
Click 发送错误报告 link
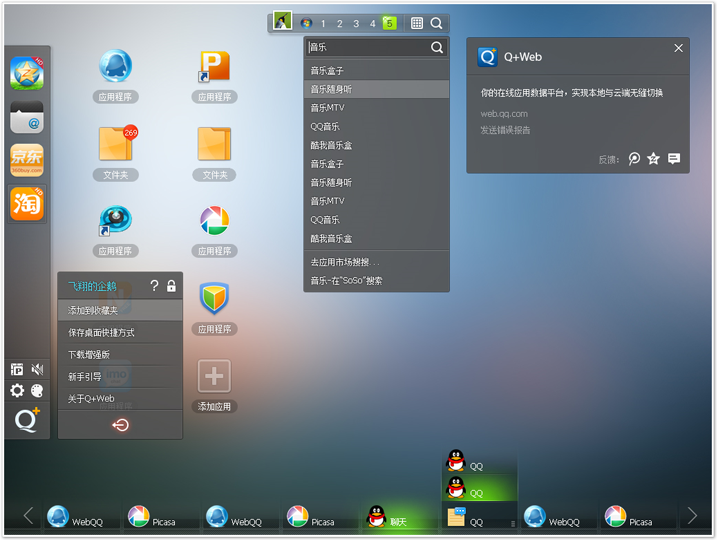505,130
